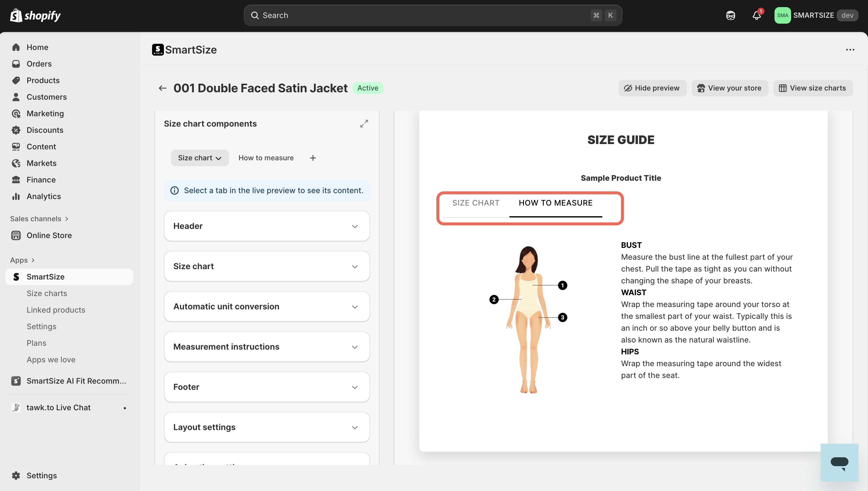Click the plus icon to add a tab
This screenshot has width=868, height=491.
pyautogui.click(x=313, y=158)
